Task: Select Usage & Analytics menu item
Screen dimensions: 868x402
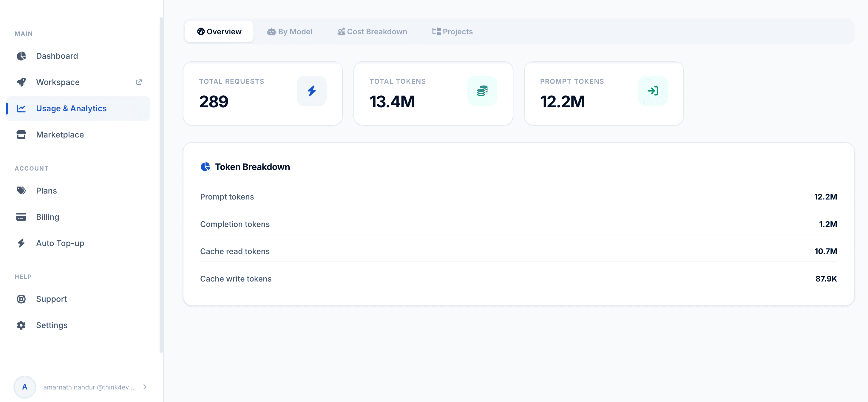Action: coord(78,109)
